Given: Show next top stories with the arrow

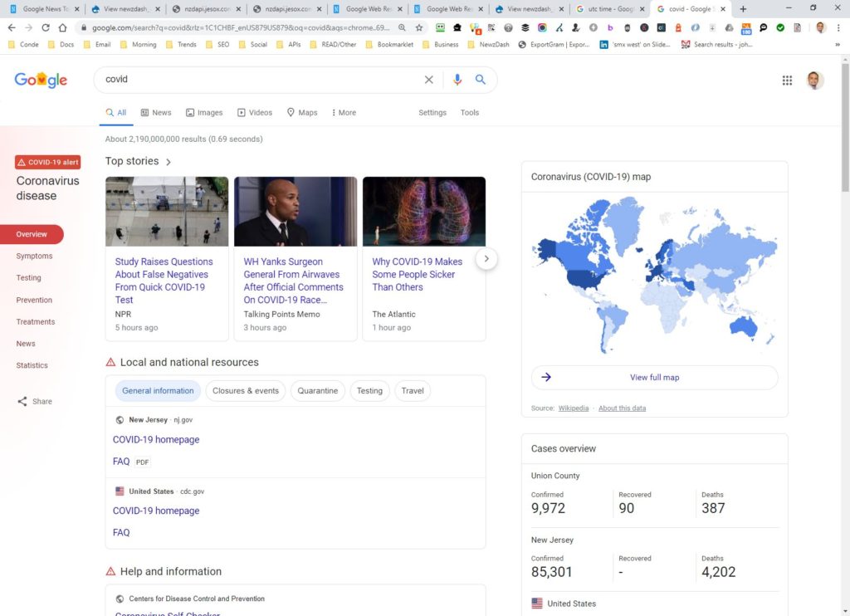Looking at the screenshot, I should (486, 259).
